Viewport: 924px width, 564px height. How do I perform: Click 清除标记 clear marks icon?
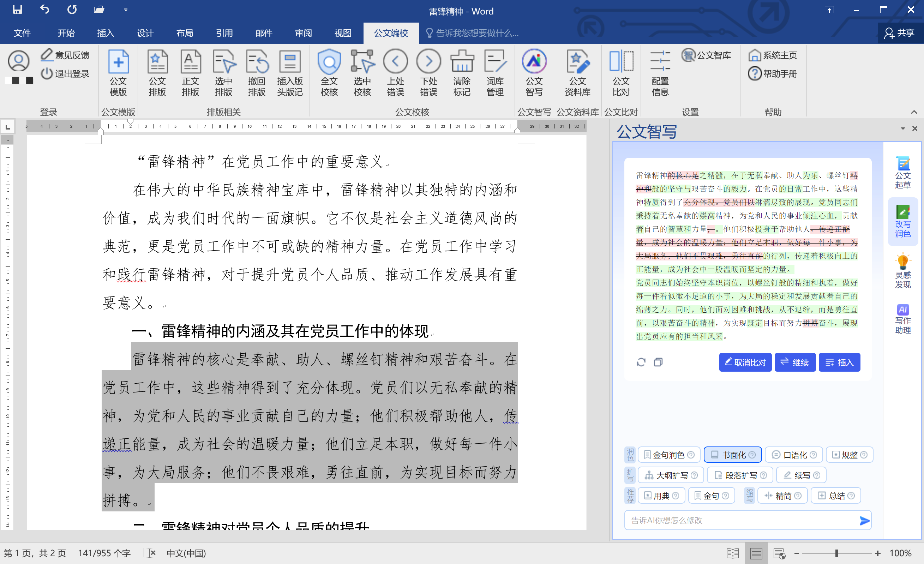coord(462,73)
